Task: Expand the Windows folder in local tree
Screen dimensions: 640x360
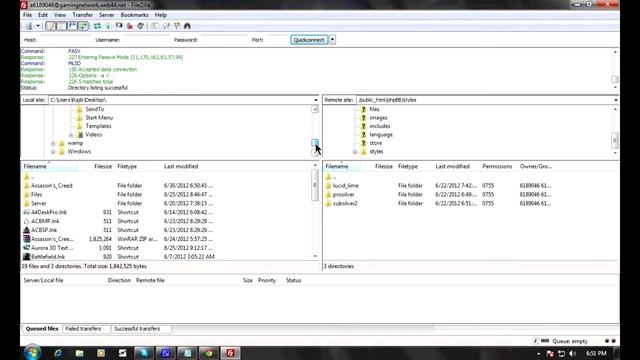Action: pyautogui.click(x=53, y=152)
